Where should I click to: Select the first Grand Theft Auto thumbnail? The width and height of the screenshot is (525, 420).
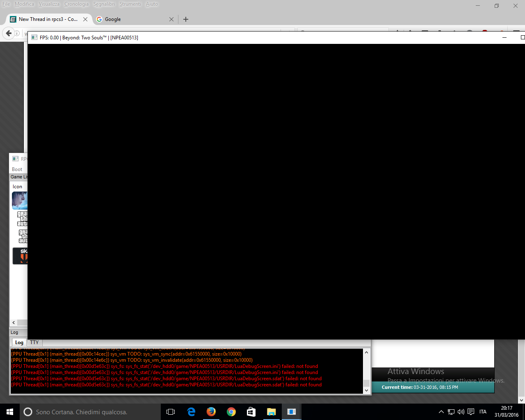[22, 219]
